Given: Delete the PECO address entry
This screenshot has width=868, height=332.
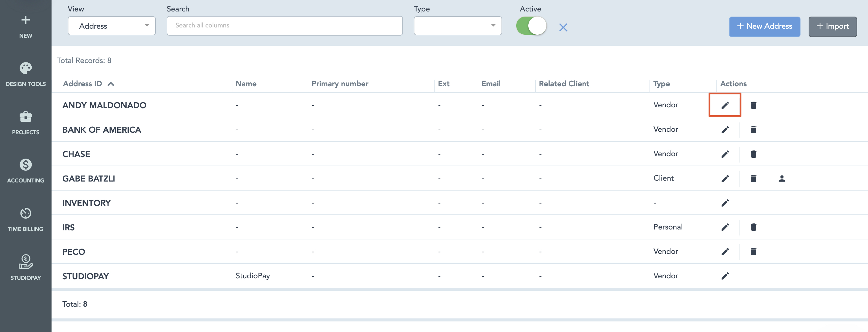Looking at the screenshot, I should [x=753, y=251].
